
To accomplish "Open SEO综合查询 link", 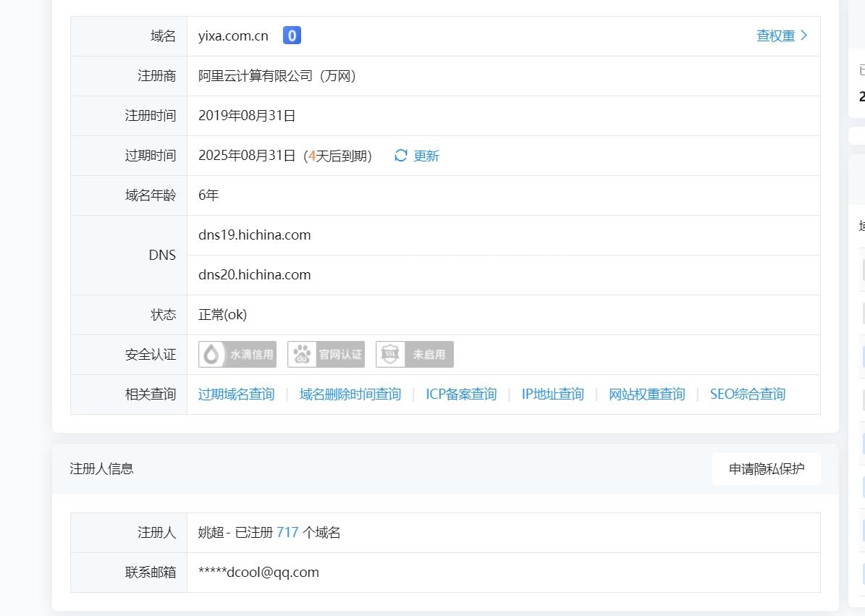I will [747, 395].
